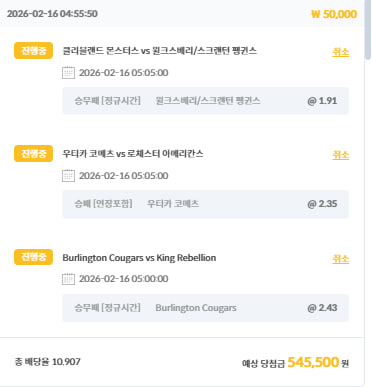
Task: Click the 진행중 badge on the 우티카 코메츠 match
Action: 33,154
